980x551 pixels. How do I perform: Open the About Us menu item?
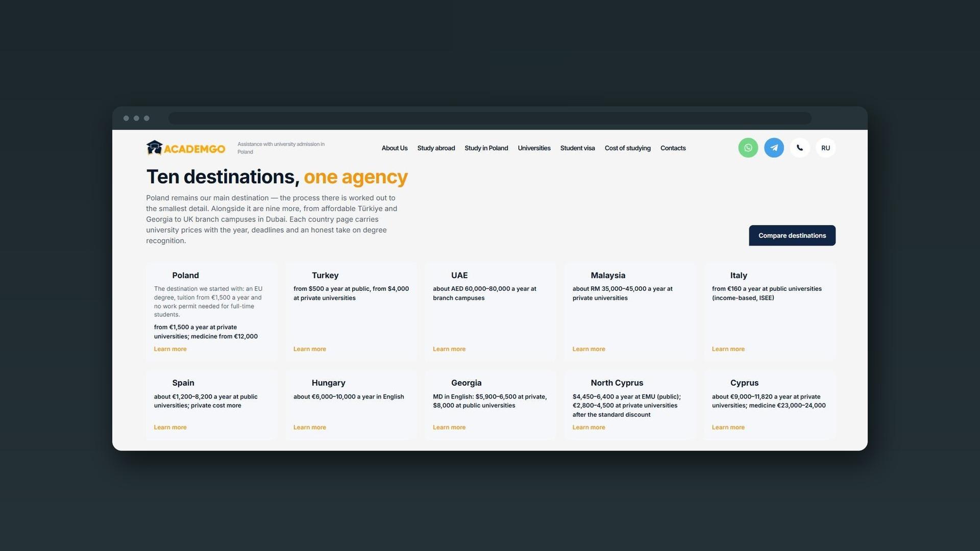(395, 148)
